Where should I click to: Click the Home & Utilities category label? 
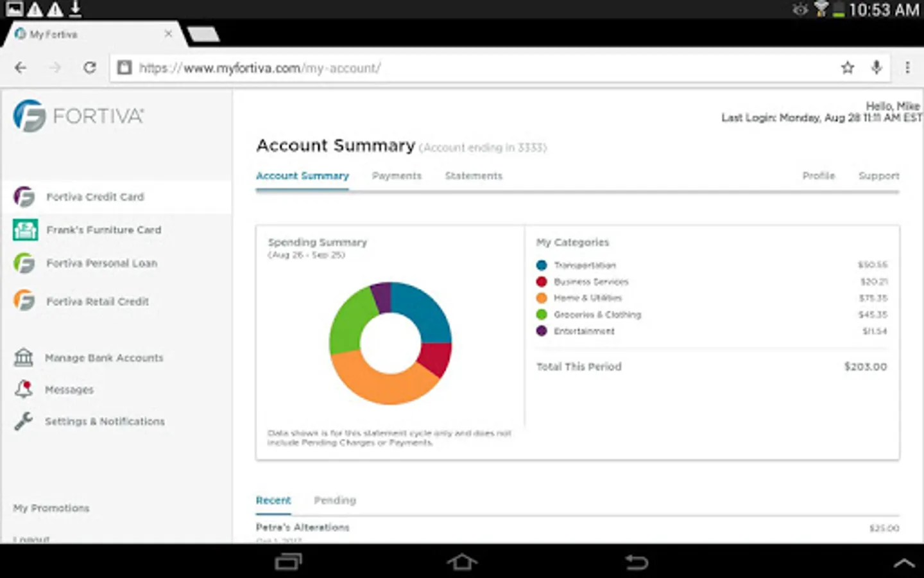coord(588,298)
